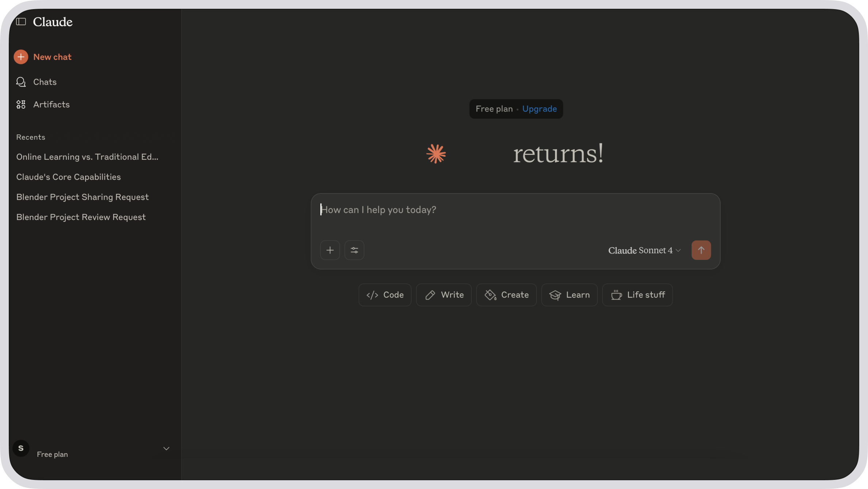This screenshot has width=868, height=489.
Task: Select the Life stuff suggestion chip
Action: (637, 295)
